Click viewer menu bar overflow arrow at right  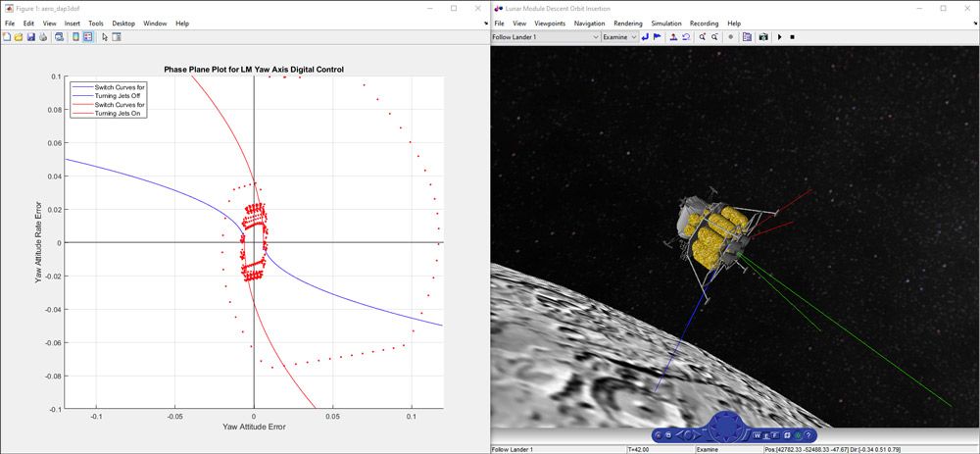click(976, 24)
